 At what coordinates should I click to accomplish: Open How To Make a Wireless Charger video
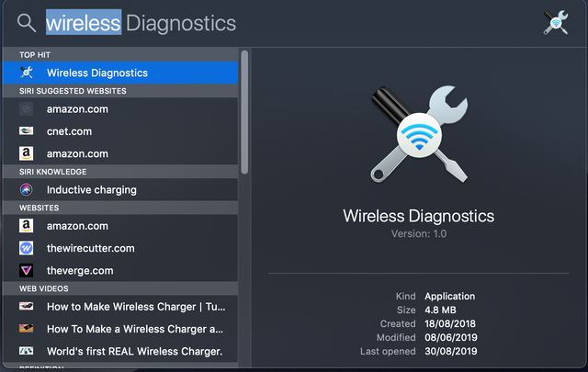[120, 329]
